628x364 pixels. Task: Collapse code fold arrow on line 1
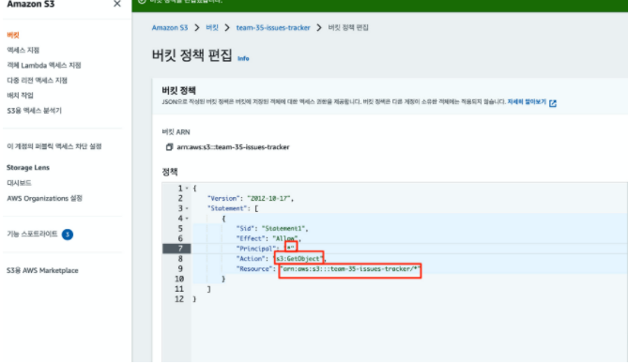point(187,189)
